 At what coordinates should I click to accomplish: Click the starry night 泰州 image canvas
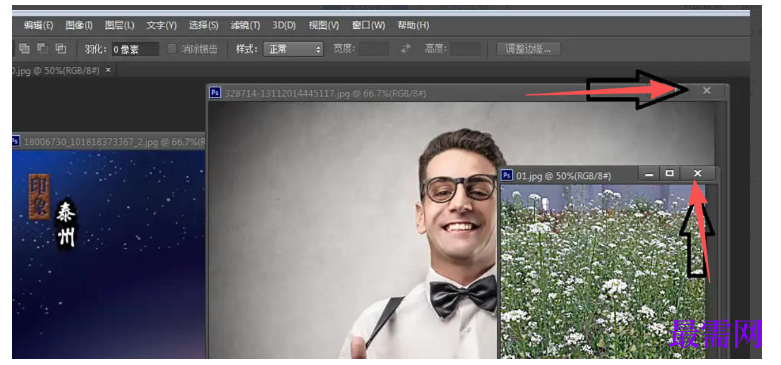tap(109, 254)
